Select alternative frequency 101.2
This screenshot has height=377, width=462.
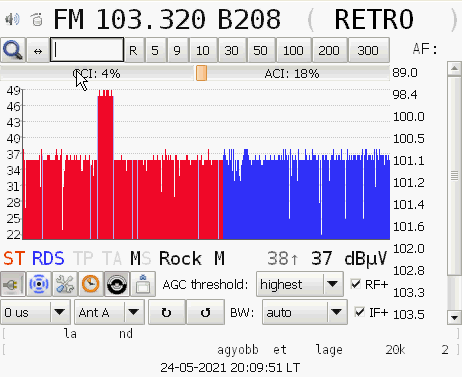409,183
